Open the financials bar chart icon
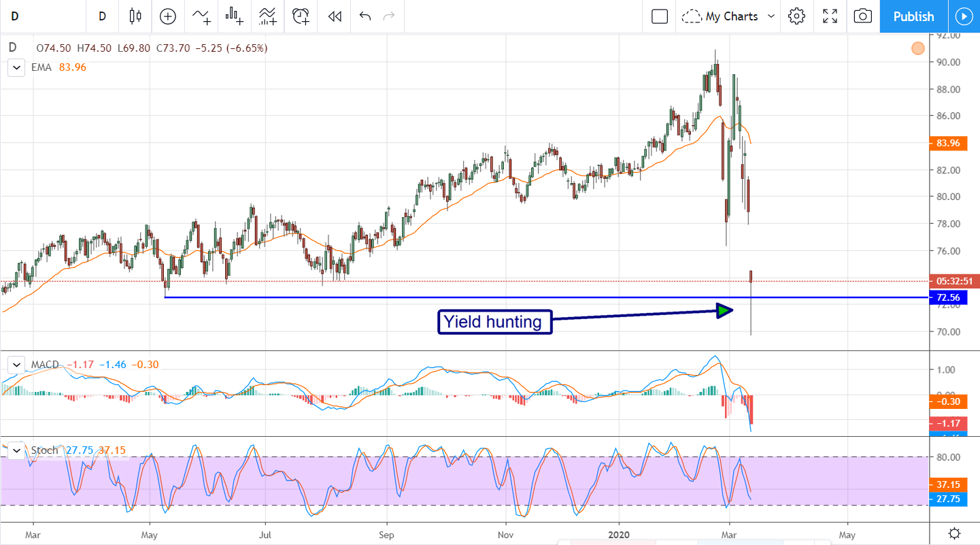Screen dimensions: 980x545 pos(235,16)
